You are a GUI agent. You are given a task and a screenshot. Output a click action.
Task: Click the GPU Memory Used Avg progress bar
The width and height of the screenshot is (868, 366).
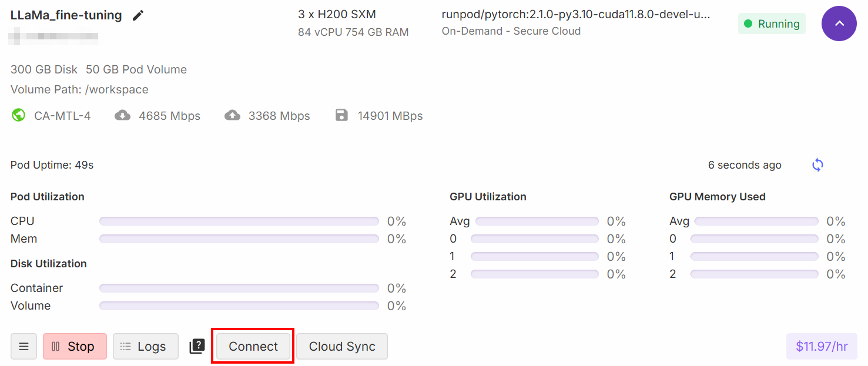756,221
